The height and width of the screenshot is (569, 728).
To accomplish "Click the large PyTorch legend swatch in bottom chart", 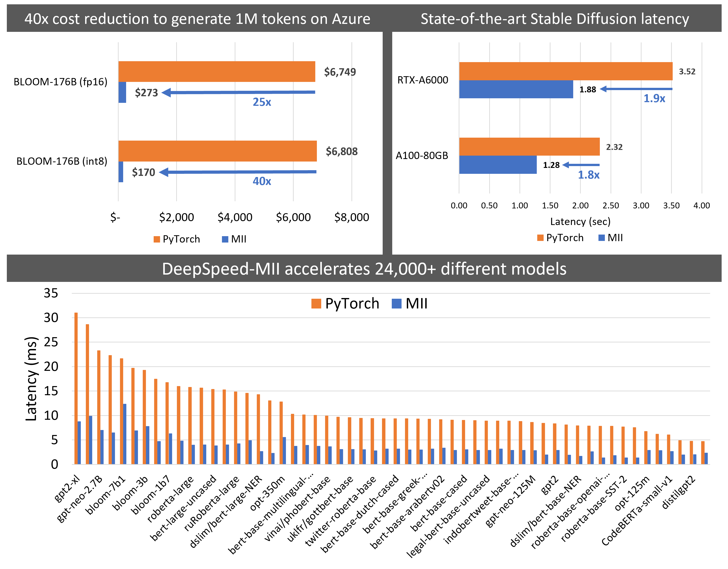I will [316, 303].
